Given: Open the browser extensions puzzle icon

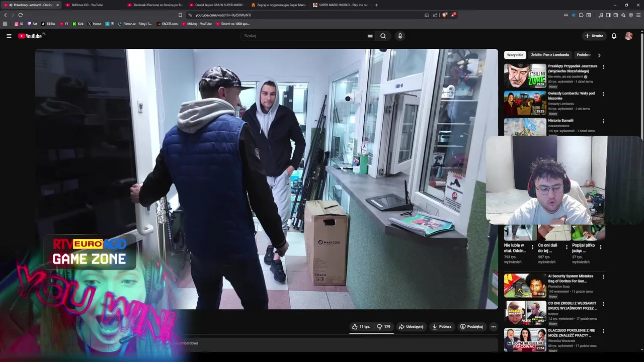Looking at the screenshot, I should click(581, 15).
